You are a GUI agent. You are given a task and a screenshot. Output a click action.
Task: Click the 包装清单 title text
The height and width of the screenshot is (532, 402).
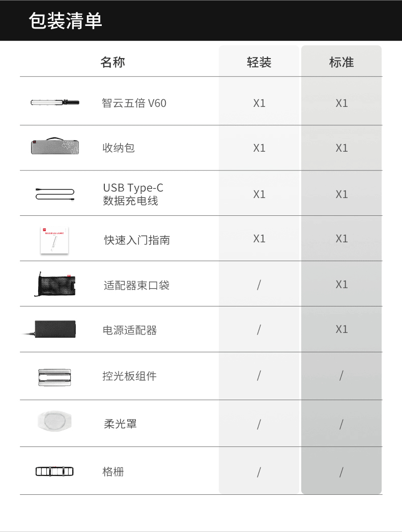[x=66, y=21]
